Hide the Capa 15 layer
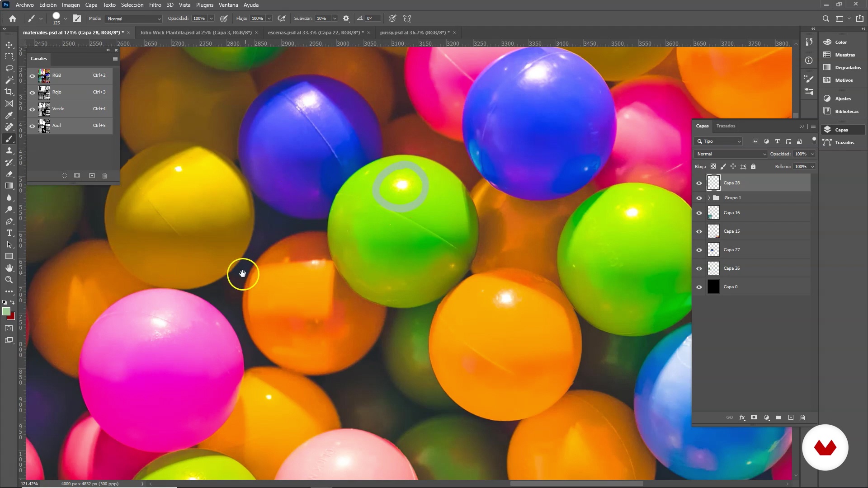Image resolution: width=868 pixels, height=488 pixels. tap(699, 231)
